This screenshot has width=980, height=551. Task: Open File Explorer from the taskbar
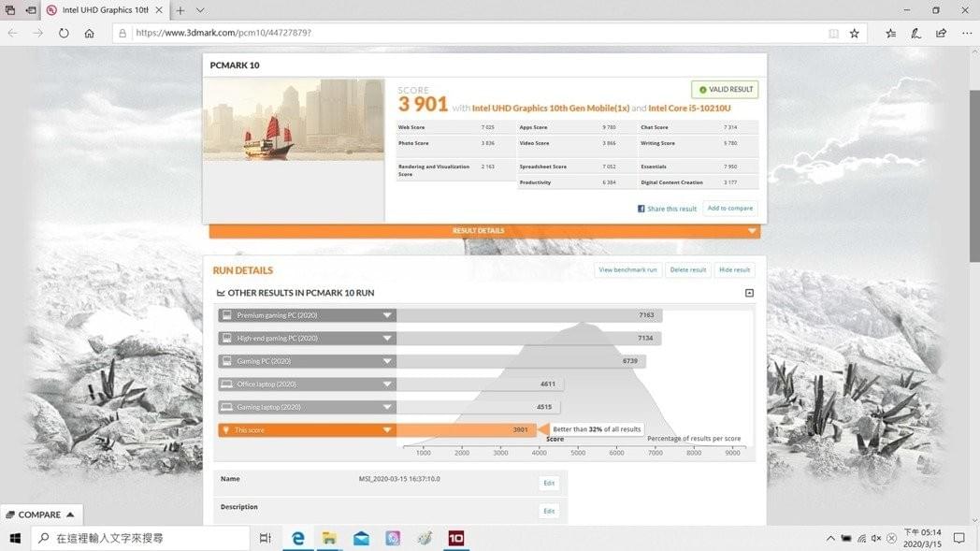[x=329, y=539]
